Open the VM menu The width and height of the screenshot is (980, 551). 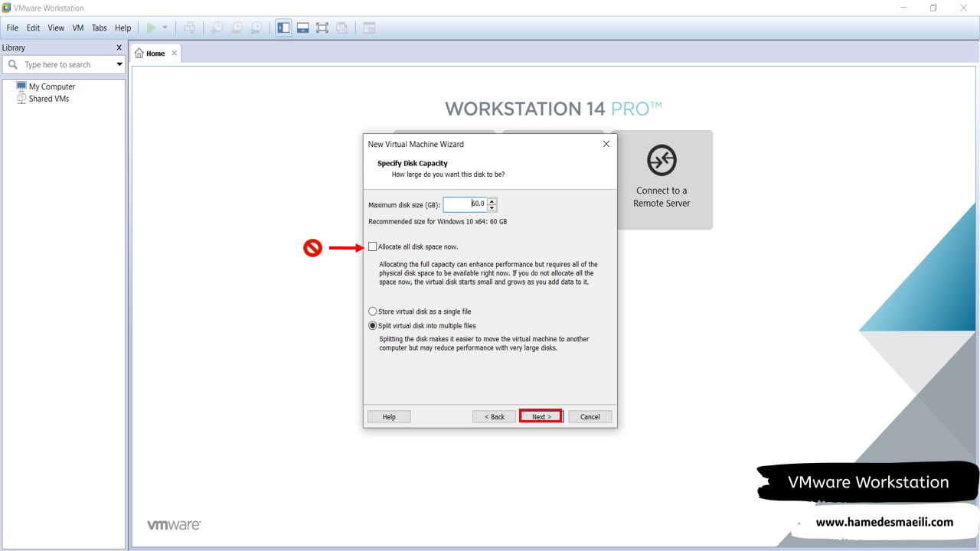[78, 28]
